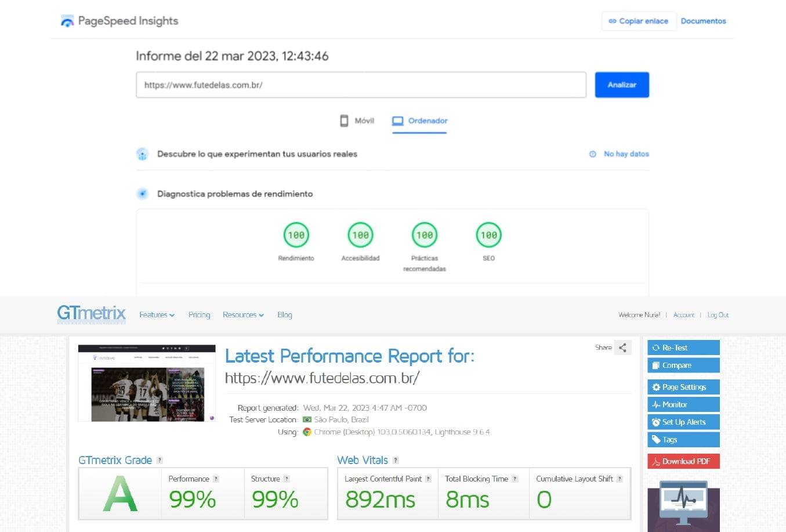Screen dimensions: 786x532
Task: Click the Re-Test button
Action: click(x=683, y=348)
